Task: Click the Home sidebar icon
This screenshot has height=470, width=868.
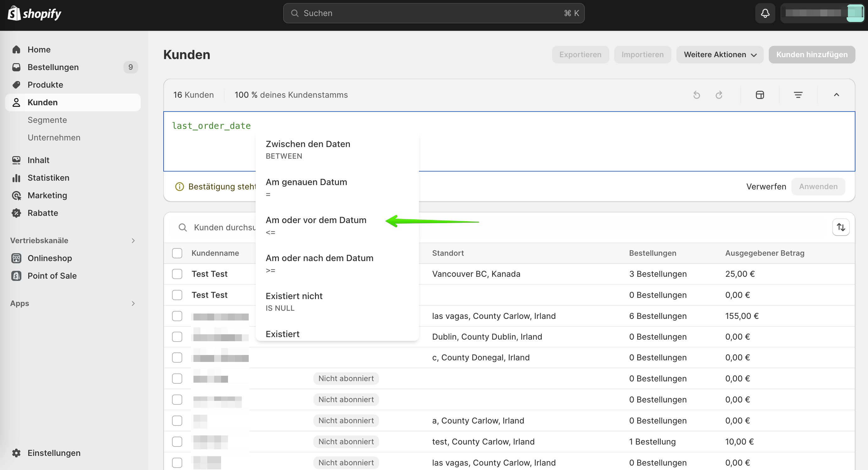Action: [x=16, y=50]
